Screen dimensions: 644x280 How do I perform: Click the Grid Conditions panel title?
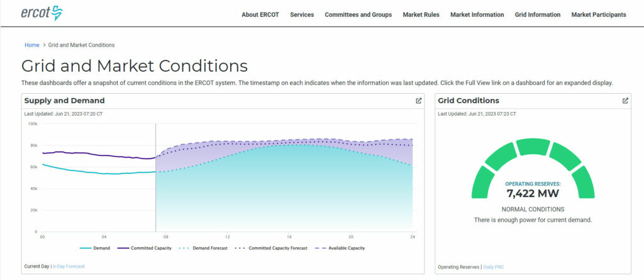pyautogui.click(x=469, y=101)
